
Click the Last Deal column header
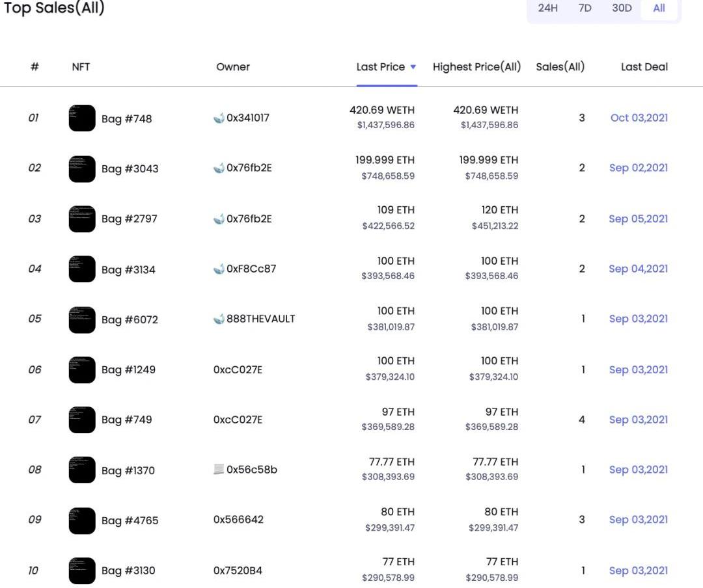(x=644, y=67)
